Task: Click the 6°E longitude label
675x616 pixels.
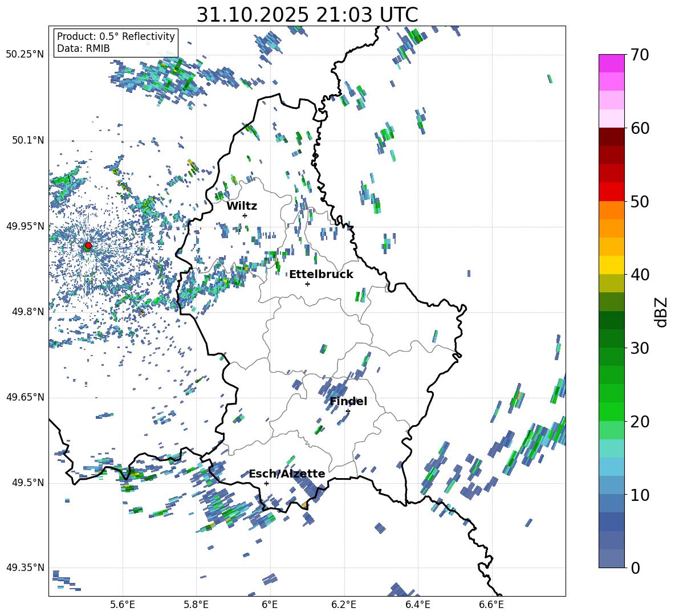Action: [x=270, y=605]
